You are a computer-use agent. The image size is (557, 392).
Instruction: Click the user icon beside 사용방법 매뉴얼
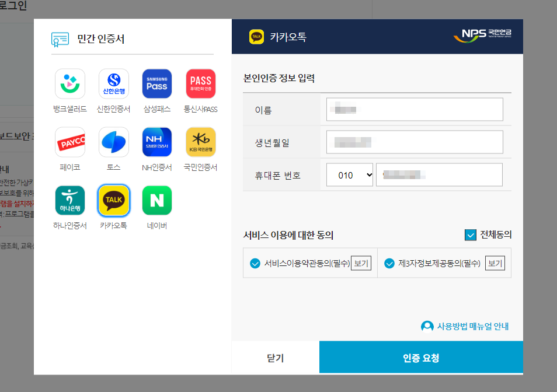click(427, 326)
